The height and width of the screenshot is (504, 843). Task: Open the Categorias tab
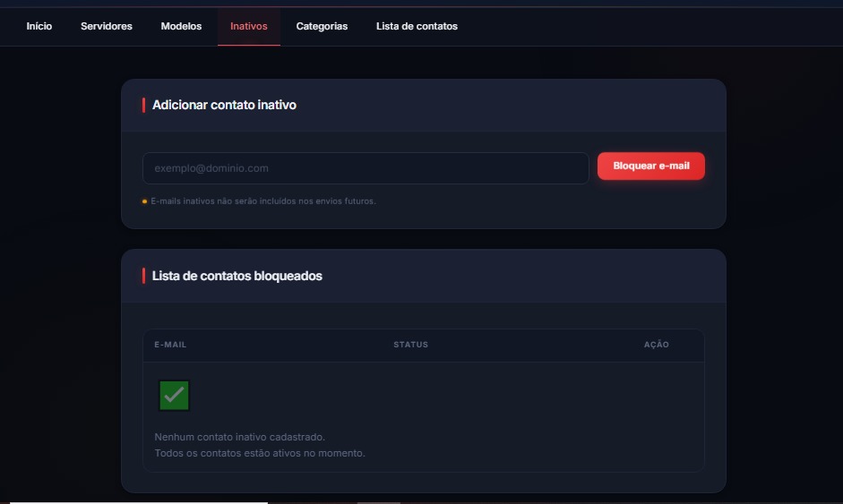322,26
